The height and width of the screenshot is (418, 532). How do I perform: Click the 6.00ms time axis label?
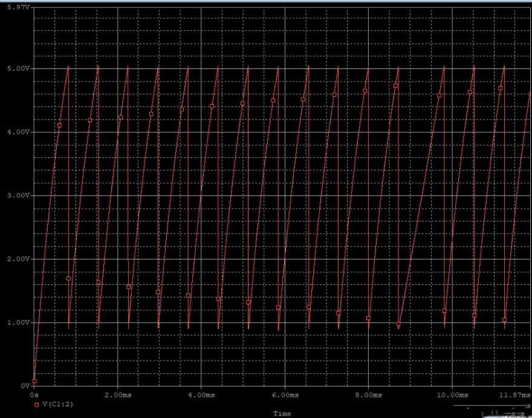tap(284, 394)
